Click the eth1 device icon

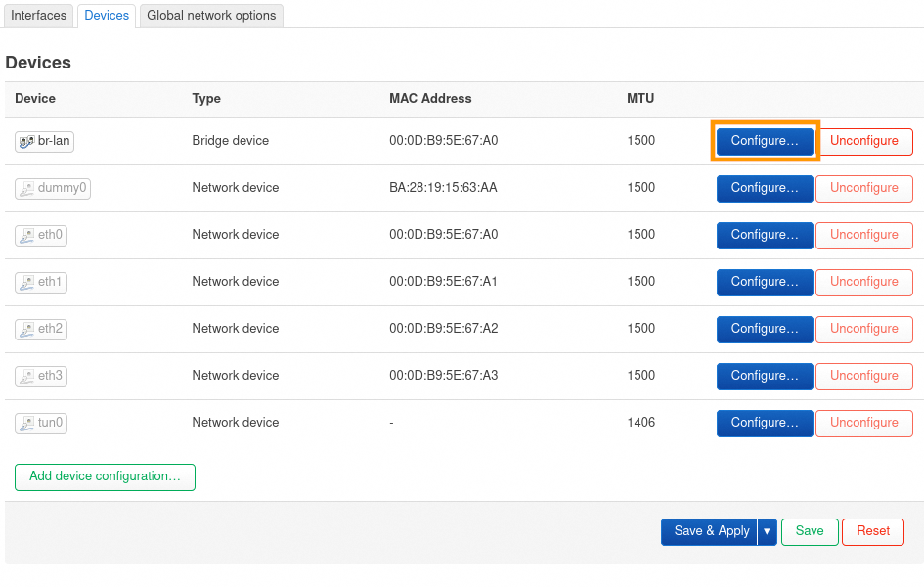coord(26,282)
